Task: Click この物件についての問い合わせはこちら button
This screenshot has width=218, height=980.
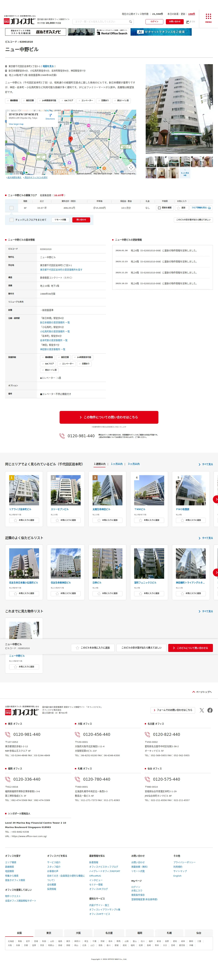Action: pyautogui.click(x=109, y=417)
